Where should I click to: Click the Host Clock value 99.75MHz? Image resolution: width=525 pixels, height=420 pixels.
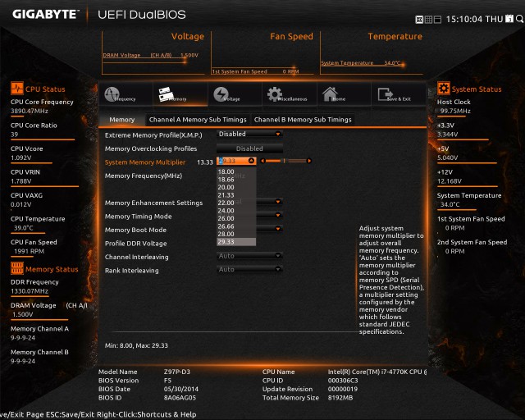pos(455,111)
